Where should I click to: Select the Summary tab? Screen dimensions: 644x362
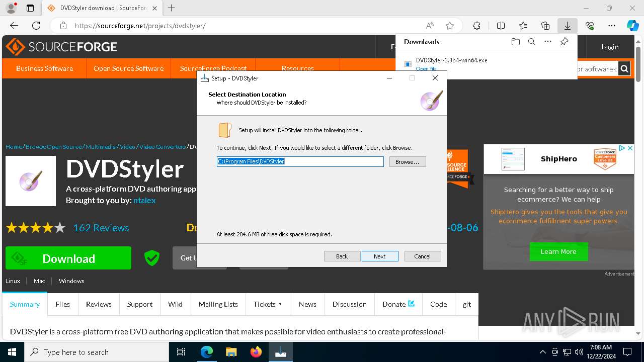tap(25, 304)
